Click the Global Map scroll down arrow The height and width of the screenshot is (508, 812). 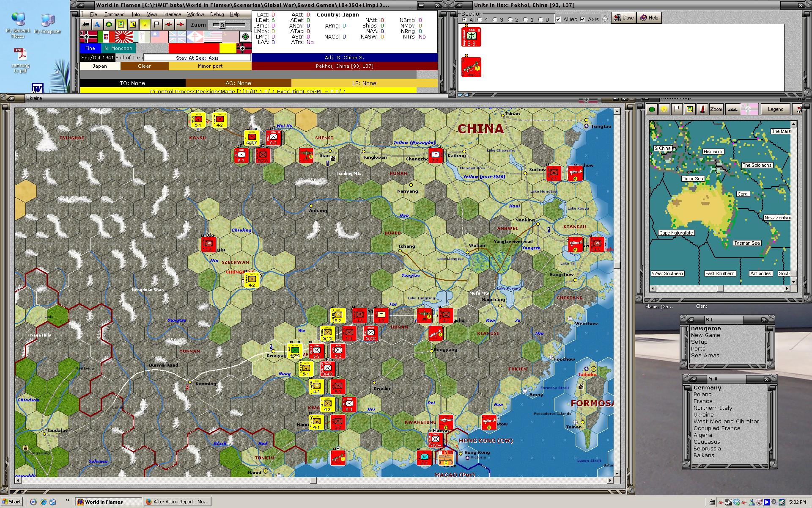pyautogui.click(x=793, y=281)
